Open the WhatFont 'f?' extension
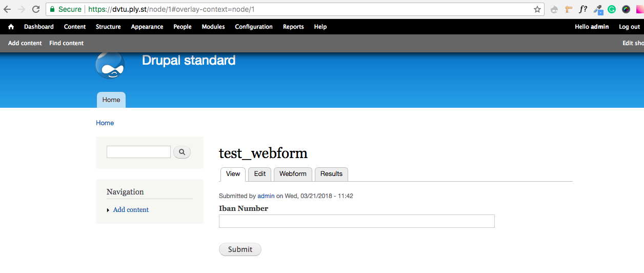Viewport: 644px width, 273px height. tap(583, 9)
